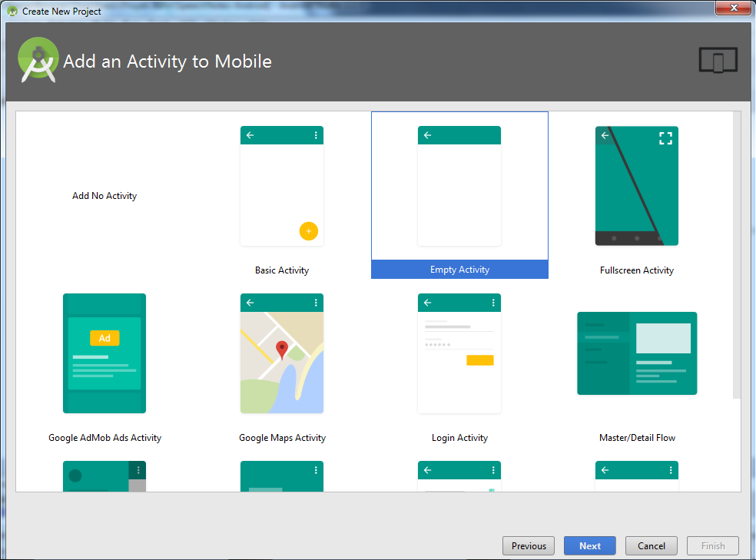The height and width of the screenshot is (560, 756).
Task: Click the Fullscreen Activity label
Action: [x=637, y=270]
